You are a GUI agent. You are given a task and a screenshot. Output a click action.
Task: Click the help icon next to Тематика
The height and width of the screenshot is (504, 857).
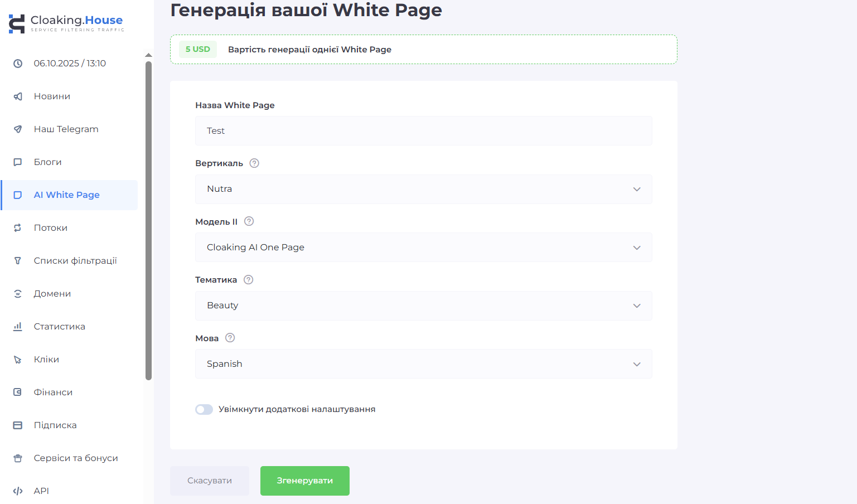point(249,280)
